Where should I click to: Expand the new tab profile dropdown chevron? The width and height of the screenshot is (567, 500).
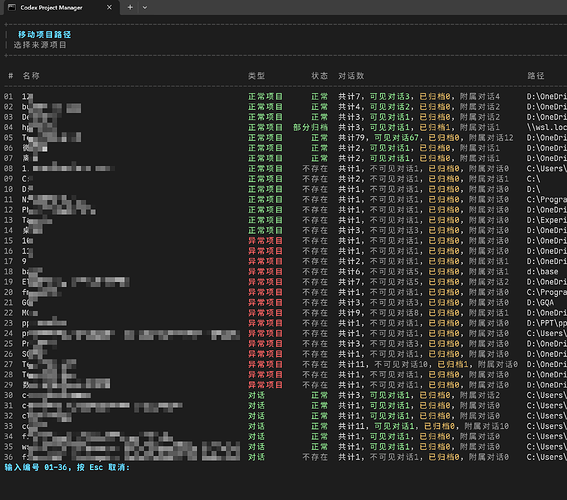point(145,8)
